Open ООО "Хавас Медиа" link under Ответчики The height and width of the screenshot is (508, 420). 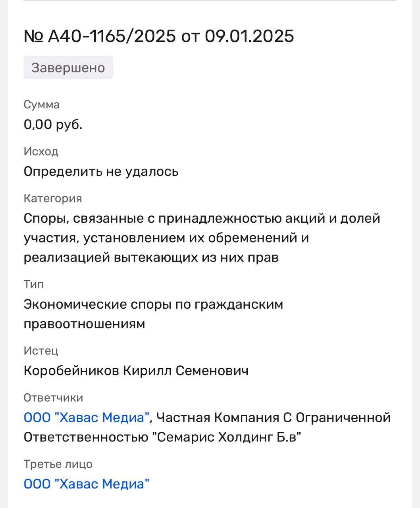87,418
